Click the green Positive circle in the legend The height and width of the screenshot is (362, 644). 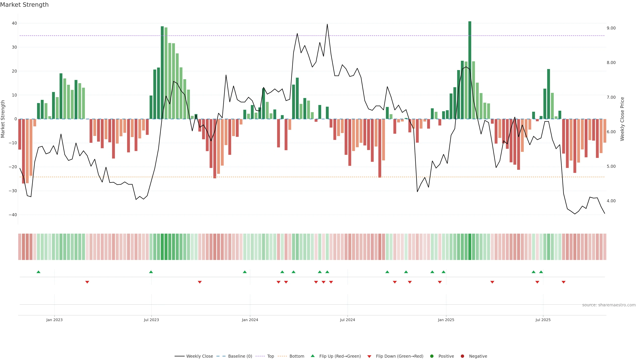click(x=432, y=356)
